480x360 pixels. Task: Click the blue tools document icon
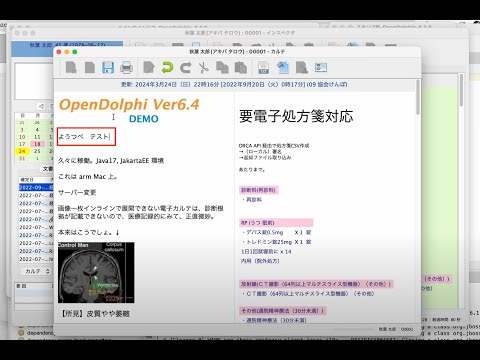click(x=283, y=68)
